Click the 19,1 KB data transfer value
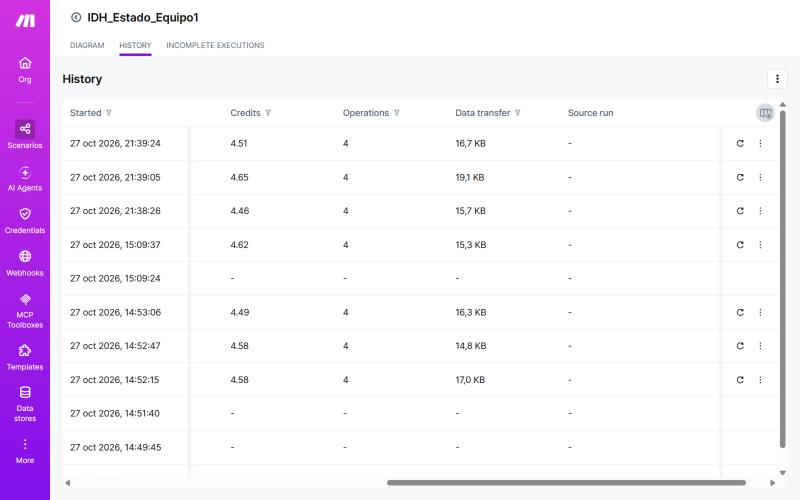This screenshot has width=800, height=500. (x=470, y=177)
